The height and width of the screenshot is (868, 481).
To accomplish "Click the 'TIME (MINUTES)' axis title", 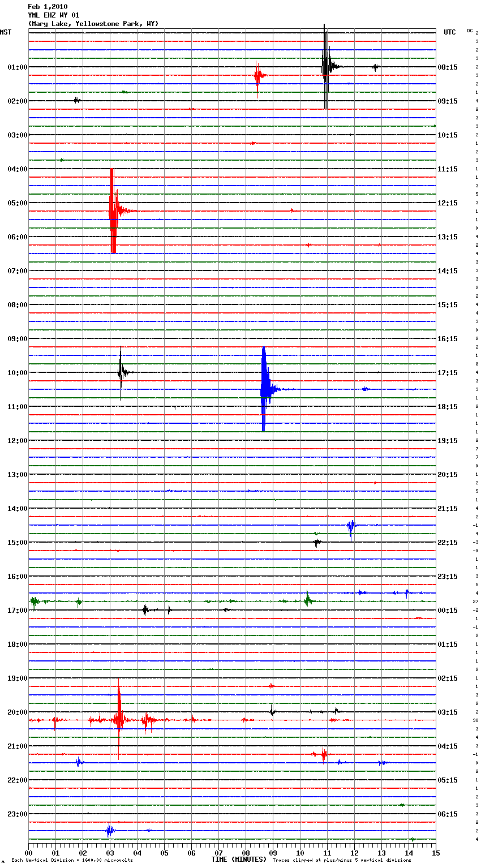I will point(239,859).
